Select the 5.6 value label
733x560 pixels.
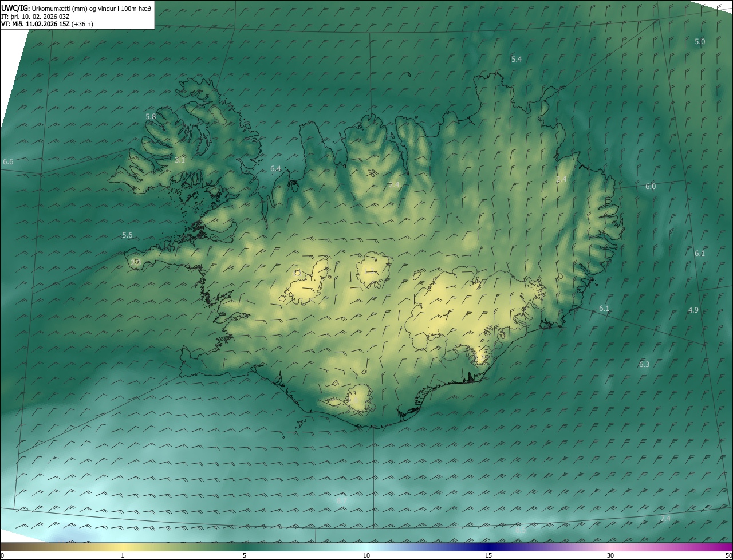pyautogui.click(x=127, y=235)
